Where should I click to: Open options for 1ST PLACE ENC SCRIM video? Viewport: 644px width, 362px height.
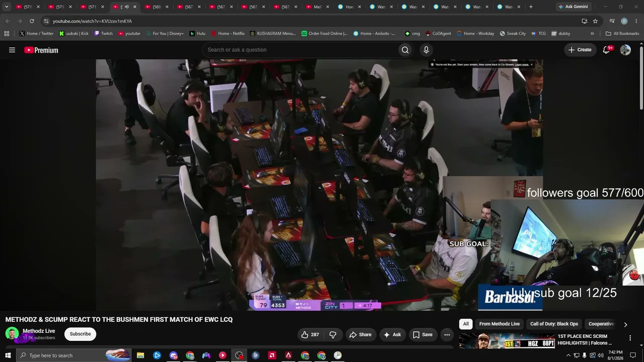[x=630, y=338]
